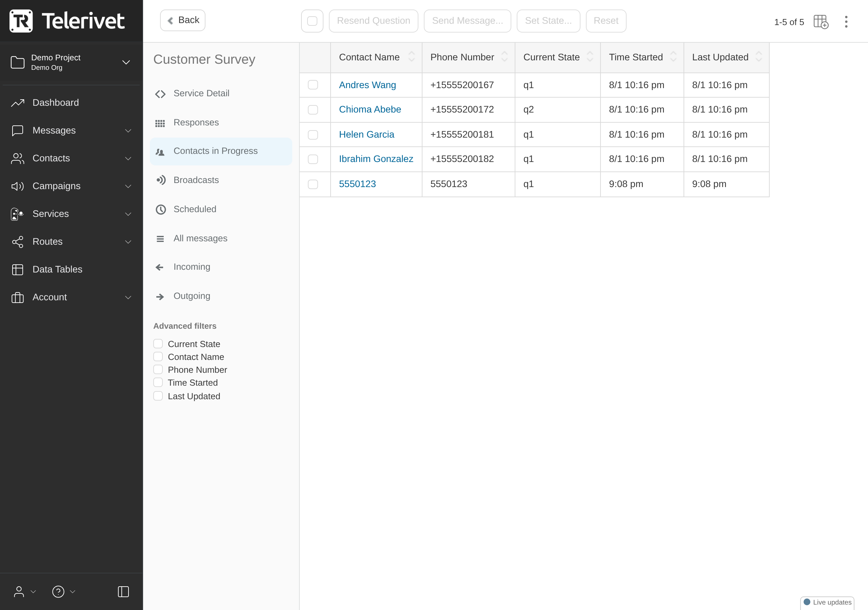
Task: Enable the Time Started advanced filter
Action: [x=158, y=383]
